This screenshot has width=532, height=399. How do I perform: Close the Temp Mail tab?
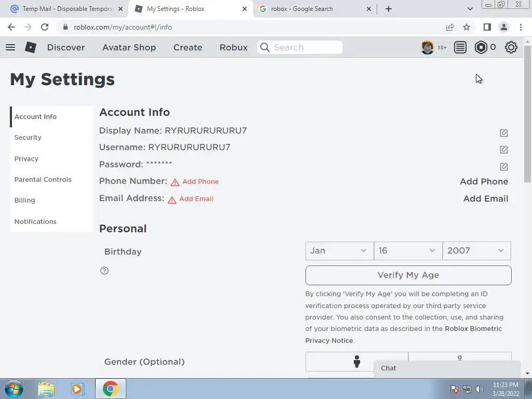(121, 9)
